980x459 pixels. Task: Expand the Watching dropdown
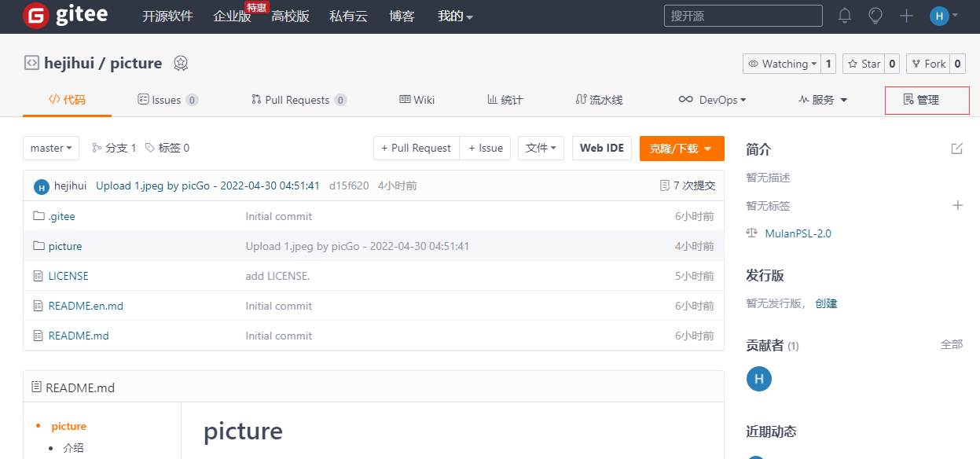[x=782, y=64]
